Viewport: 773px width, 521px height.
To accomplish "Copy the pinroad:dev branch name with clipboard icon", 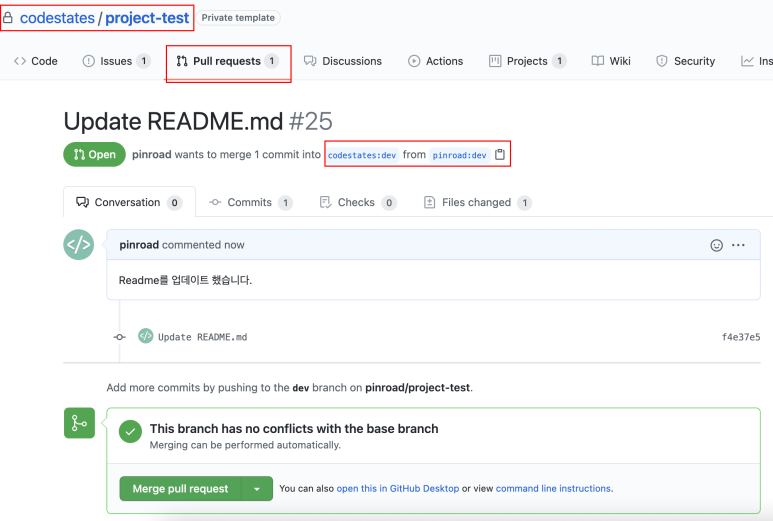I will pyautogui.click(x=499, y=154).
